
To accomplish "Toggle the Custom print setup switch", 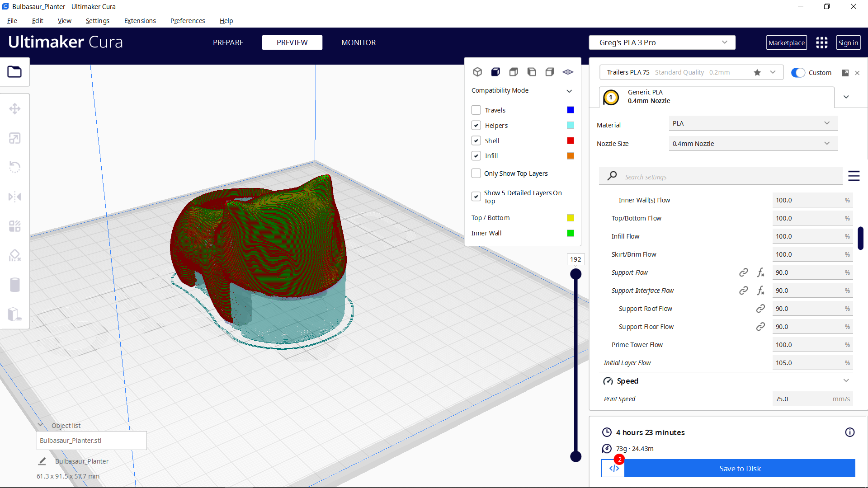I will pyautogui.click(x=798, y=72).
